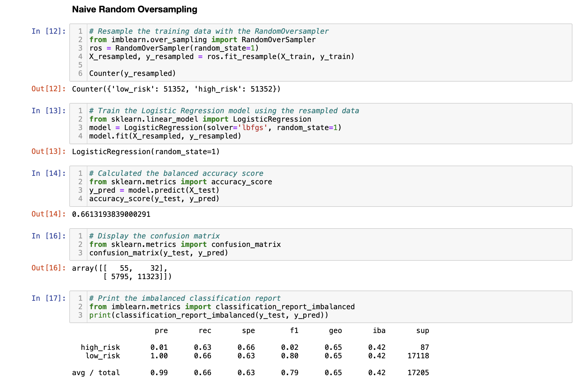Select the total support value 17205
This screenshot has height=392, width=583.
(x=418, y=372)
